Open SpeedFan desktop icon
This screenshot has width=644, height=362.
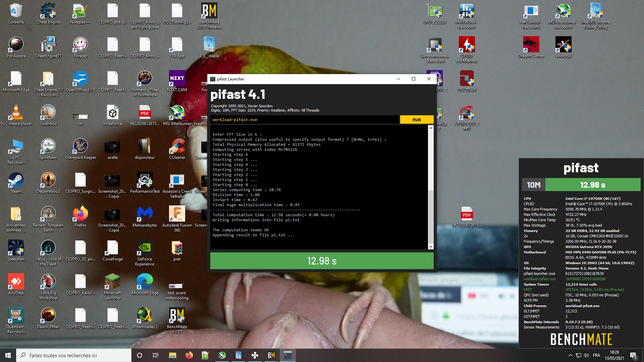click(x=16, y=251)
